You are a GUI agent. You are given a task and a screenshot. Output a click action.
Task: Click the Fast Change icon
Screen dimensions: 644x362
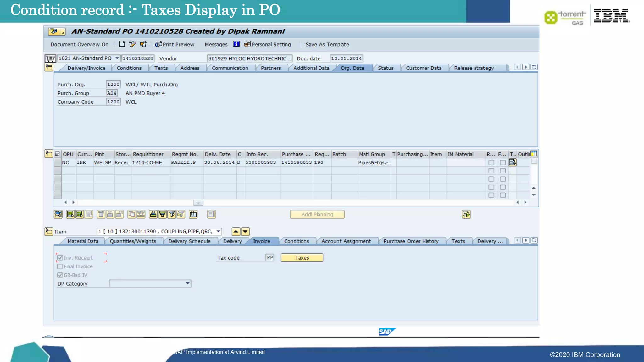click(141, 214)
